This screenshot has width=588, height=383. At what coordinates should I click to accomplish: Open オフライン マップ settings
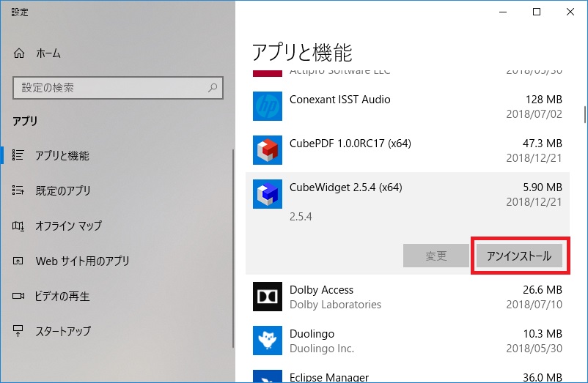point(69,226)
